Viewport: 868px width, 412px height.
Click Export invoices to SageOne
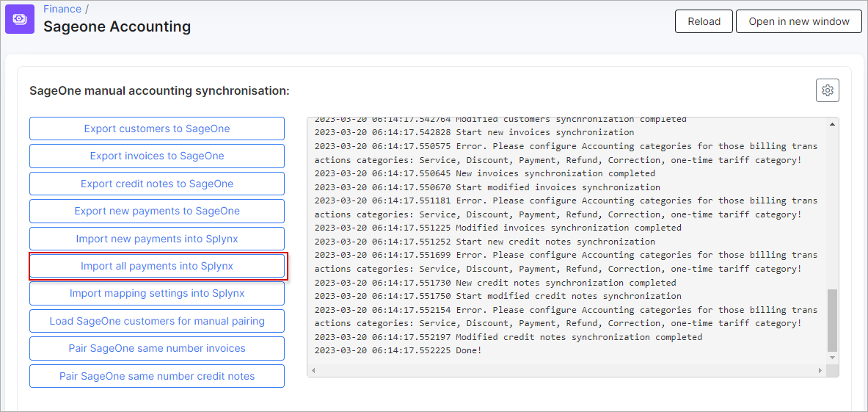(x=157, y=156)
